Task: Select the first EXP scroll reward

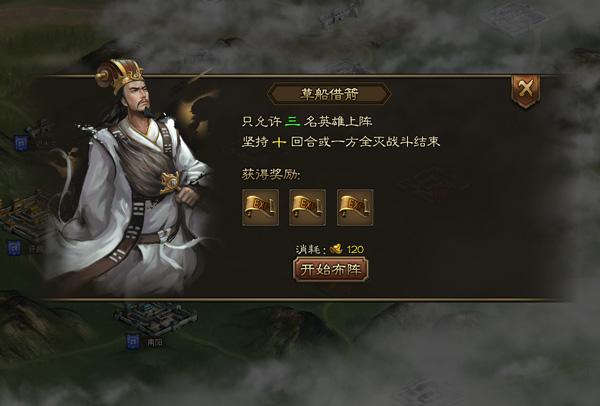Action: [x=260, y=207]
